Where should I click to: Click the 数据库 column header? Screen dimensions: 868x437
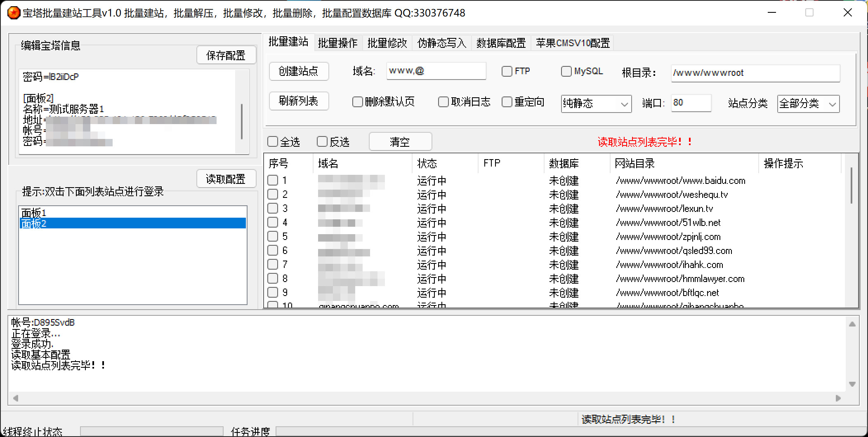point(577,163)
